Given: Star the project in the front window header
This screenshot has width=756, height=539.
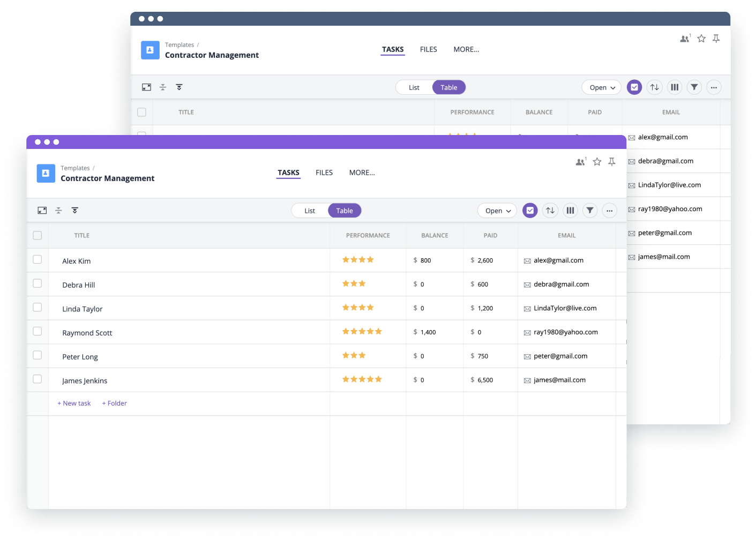Looking at the screenshot, I should [x=597, y=162].
